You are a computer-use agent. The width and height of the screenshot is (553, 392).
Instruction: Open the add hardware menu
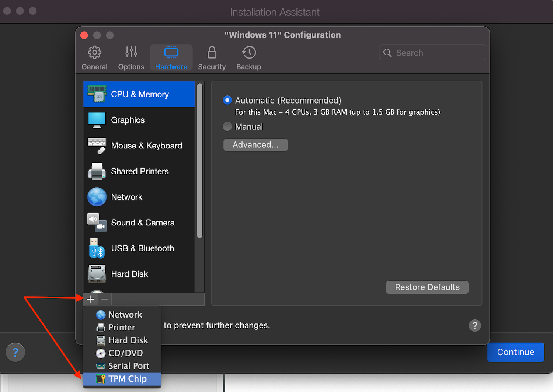click(90, 299)
